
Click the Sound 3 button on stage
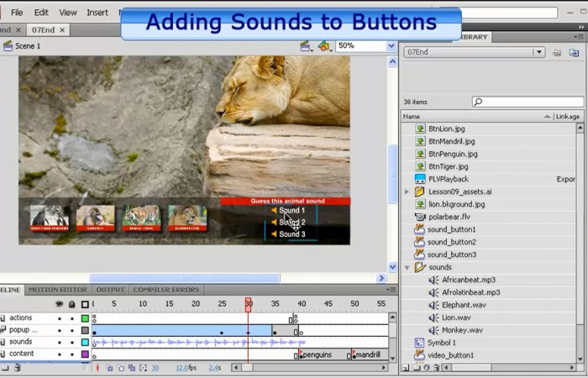pyautogui.click(x=289, y=234)
